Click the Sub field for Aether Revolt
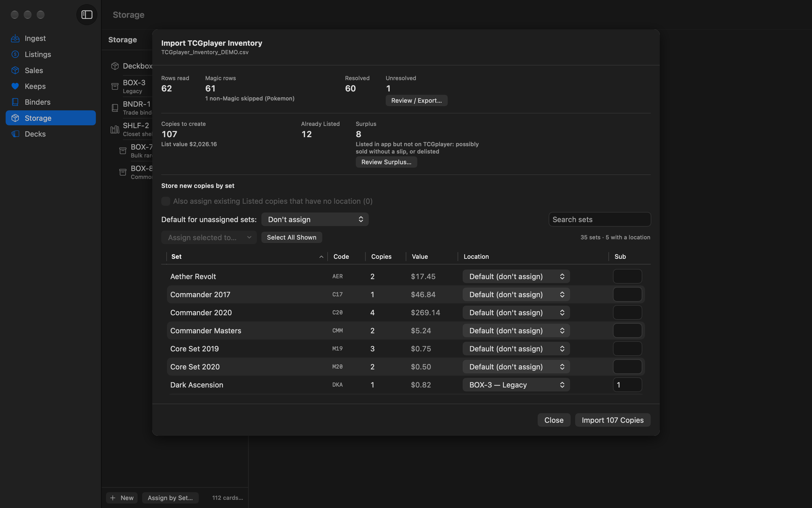This screenshot has width=812, height=508. pos(627,277)
